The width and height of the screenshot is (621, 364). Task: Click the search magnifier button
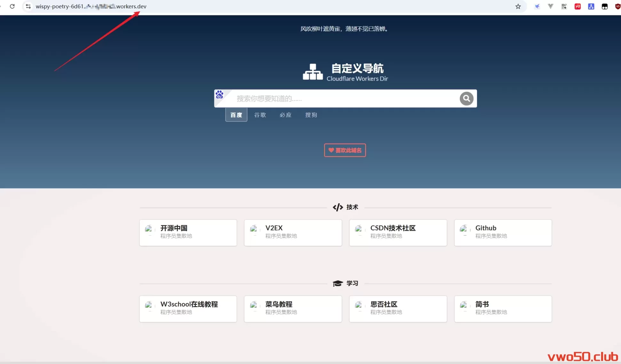click(x=466, y=98)
